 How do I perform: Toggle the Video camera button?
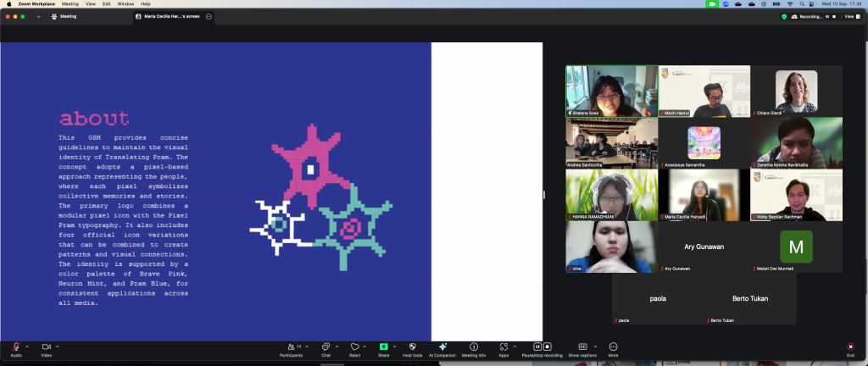(x=46, y=347)
